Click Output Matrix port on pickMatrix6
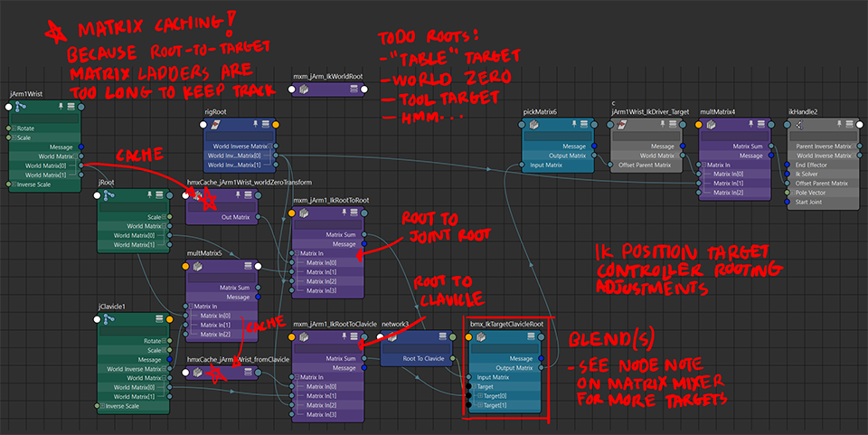This screenshot has height=435, width=868. (595, 156)
